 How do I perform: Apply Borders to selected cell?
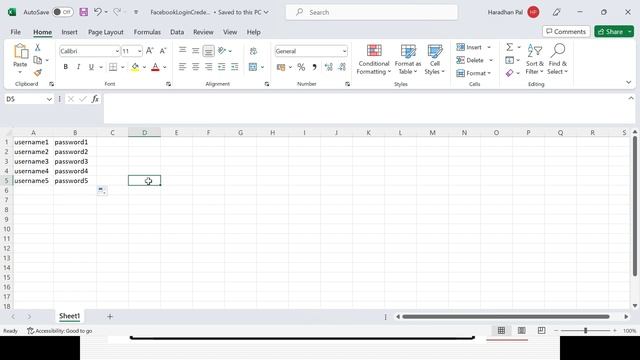pyautogui.click(x=113, y=67)
